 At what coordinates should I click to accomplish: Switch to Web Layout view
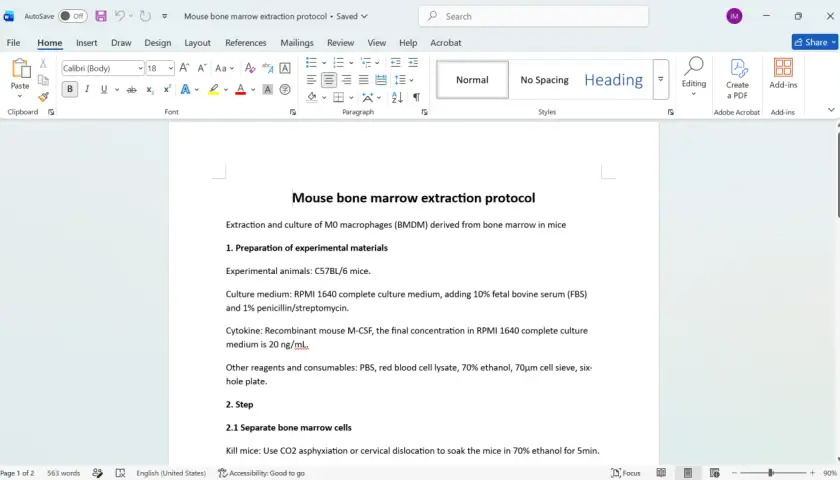coord(714,472)
